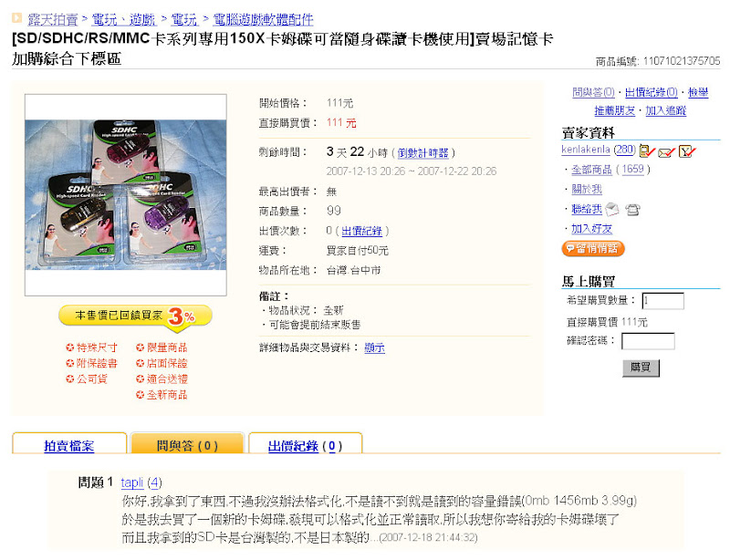Click the orange 留悄悄話 message button
This screenshot has width=730, height=560.
coord(592,248)
